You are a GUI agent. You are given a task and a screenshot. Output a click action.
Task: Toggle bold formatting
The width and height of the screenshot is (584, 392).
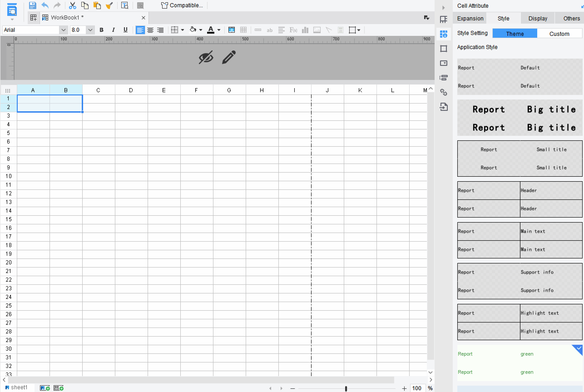coord(101,30)
